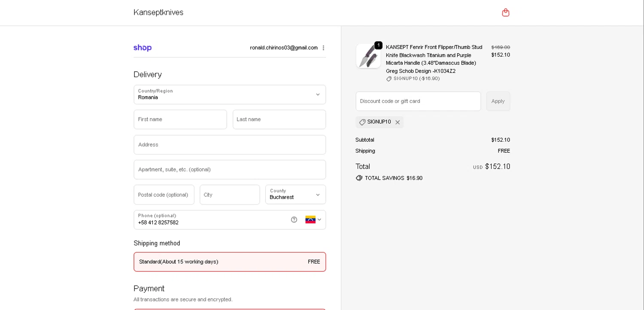Focus the First name field
The width and height of the screenshot is (644, 310).
pyautogui.click(x=180, y=119)
